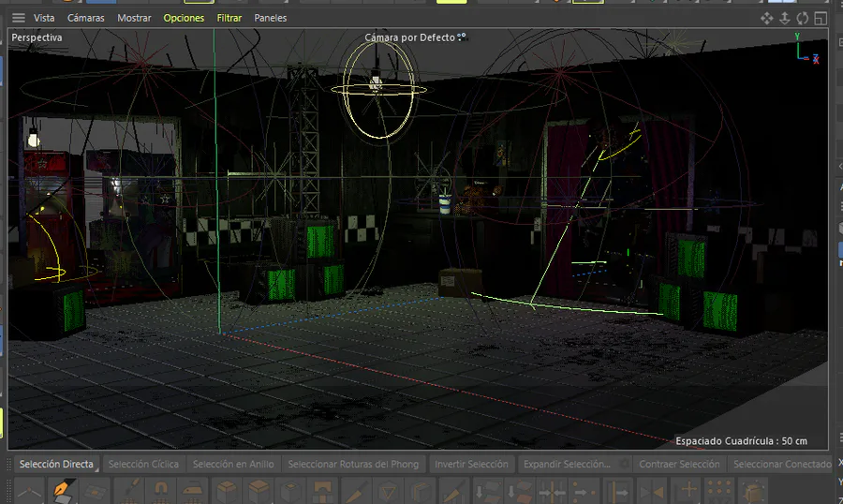Select the converging arrows weld tool icon

coord(552,491)
